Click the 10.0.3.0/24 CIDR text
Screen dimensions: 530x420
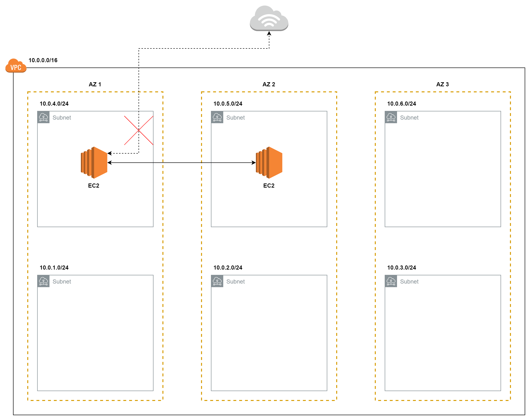[x=402, y=267]
